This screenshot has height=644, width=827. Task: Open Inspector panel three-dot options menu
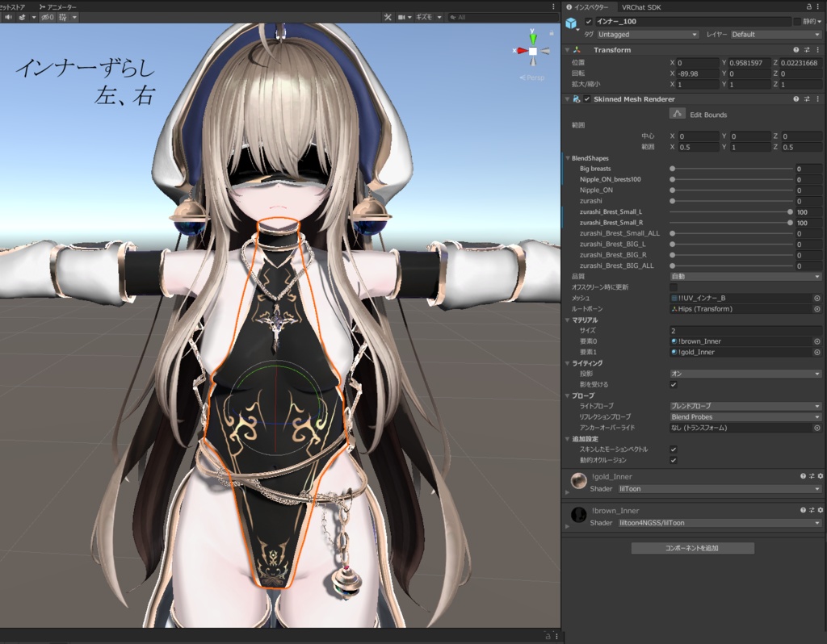pos(819,6)
